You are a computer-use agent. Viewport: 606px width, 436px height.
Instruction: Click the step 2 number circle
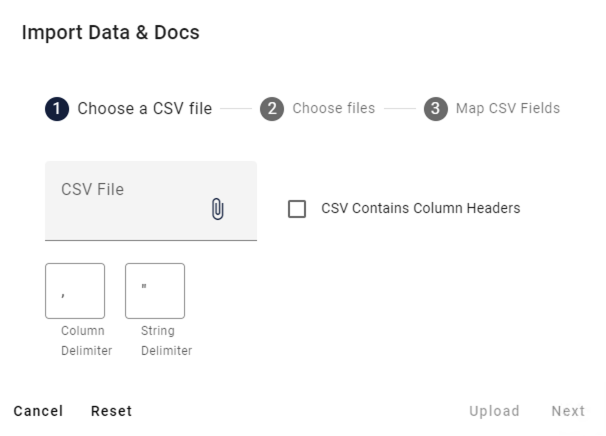tap(272, 109)
